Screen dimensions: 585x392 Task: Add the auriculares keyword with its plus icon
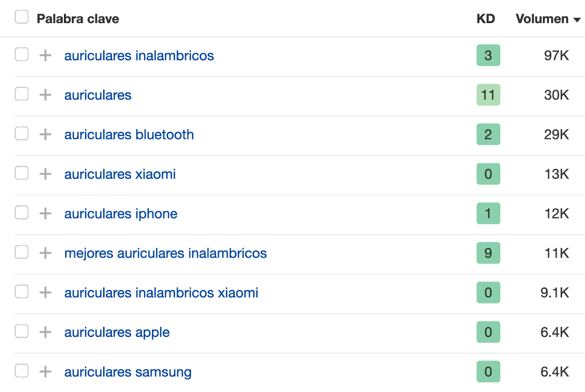point(45,95)
